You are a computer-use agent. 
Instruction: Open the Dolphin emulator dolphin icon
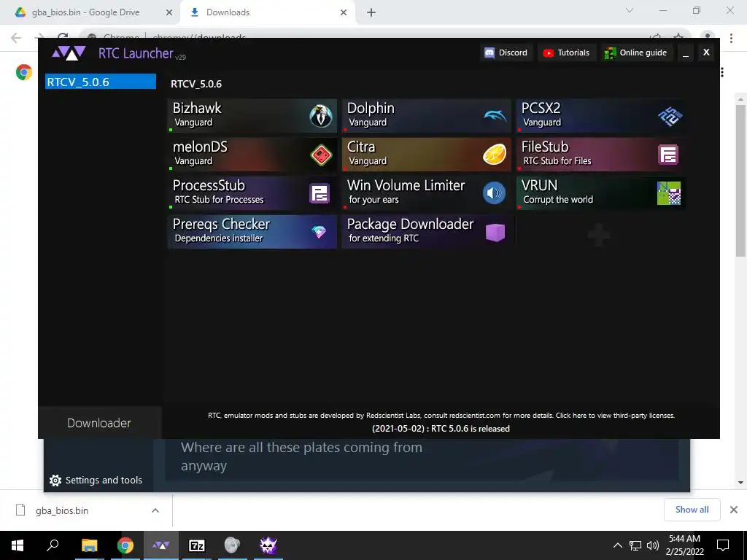pos(495,116)
